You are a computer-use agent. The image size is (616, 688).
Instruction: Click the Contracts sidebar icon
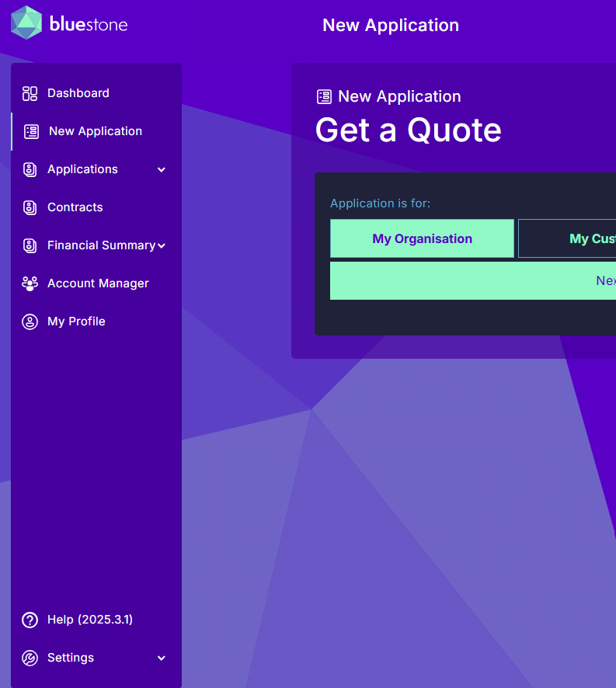point(30,207)
